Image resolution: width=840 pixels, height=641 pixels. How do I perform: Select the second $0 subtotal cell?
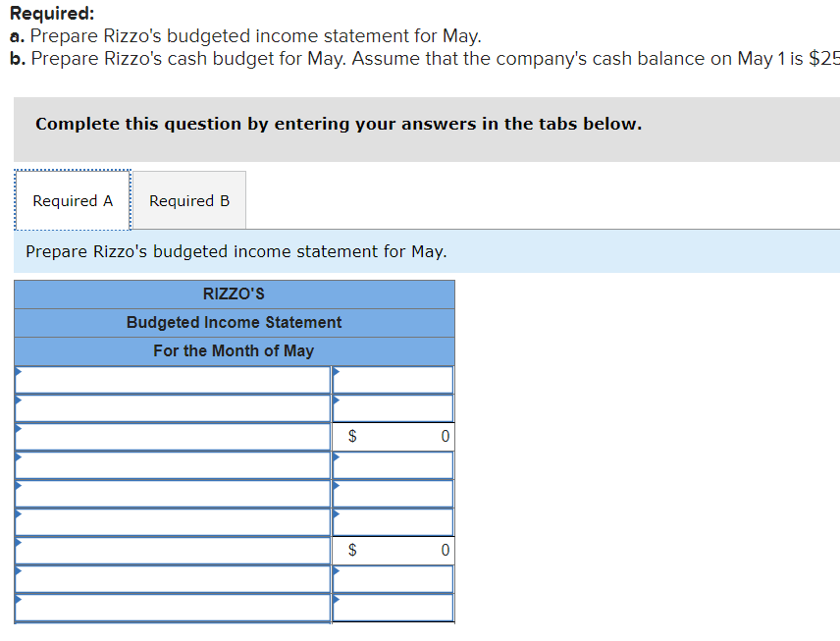[x=393, y=550]
